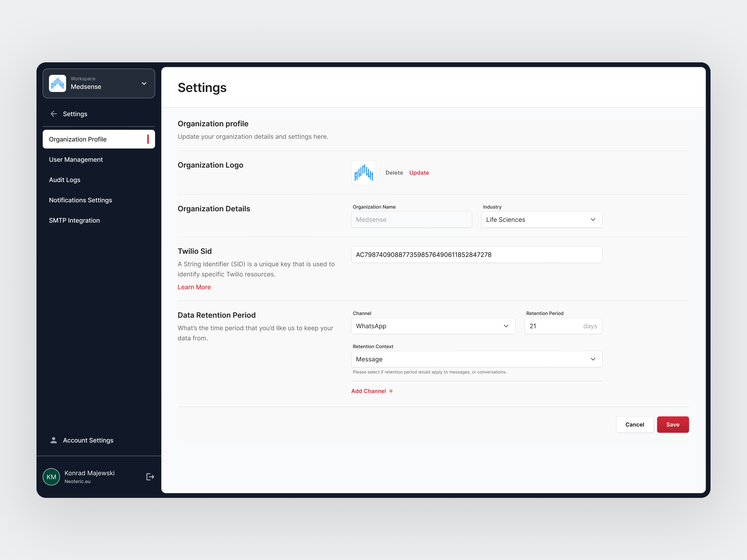Open the Industry dropdown showing Life Sciences
747x560 pixels.
(541, 219)
